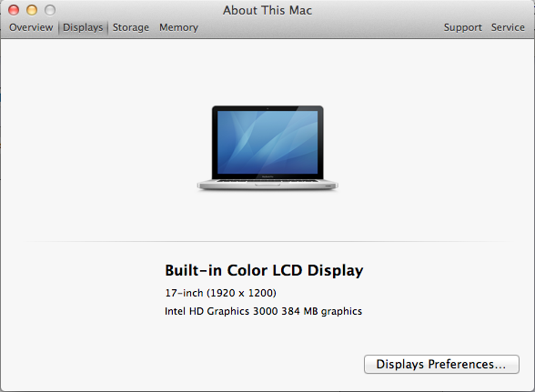Click the MacBook Pro screen wallpaper image
This screenshot has height=392, width=535.
pos(267,142)
